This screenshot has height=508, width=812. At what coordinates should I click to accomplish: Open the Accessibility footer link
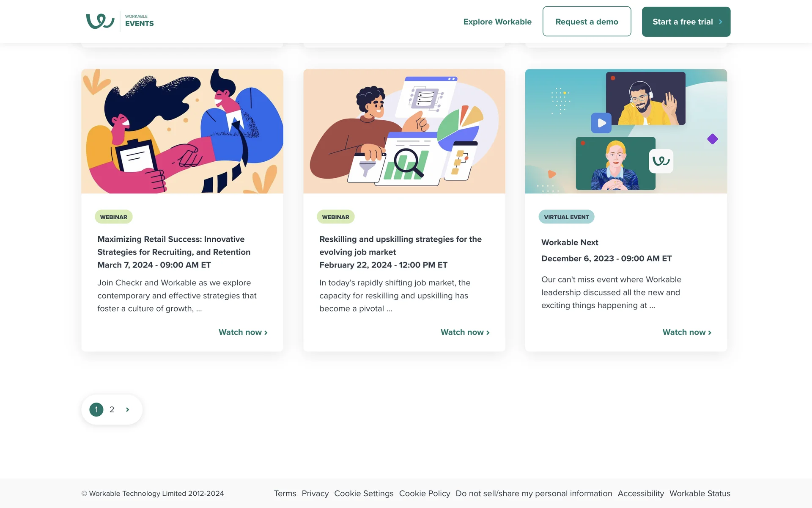pos(640,493)
